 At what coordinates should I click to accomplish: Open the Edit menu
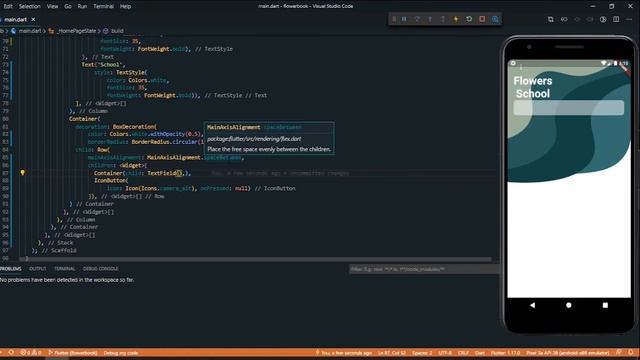[8, 6]
